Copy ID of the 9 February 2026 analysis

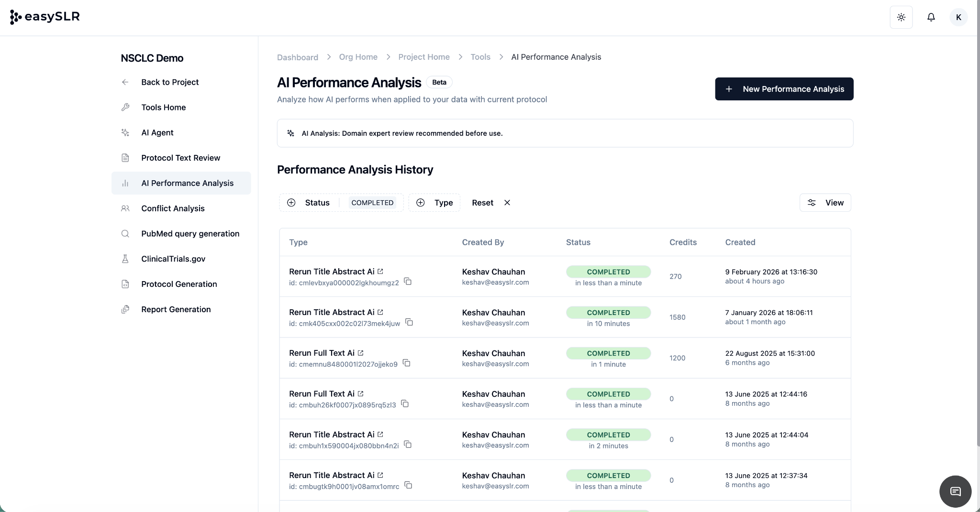click(408, 282)
